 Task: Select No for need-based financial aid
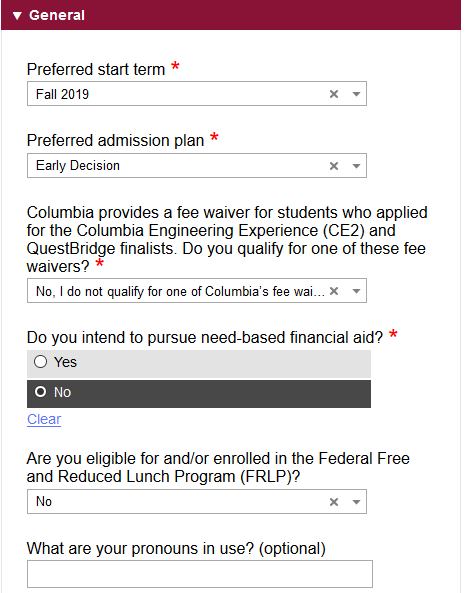click(x=40, y=392)
